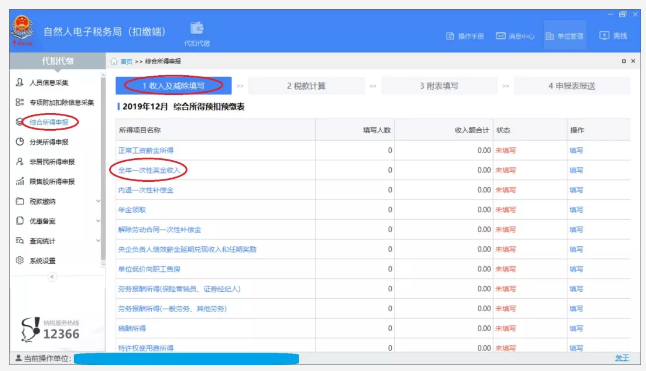Click the 2019年12月 综合所得预扣预缴表 heading
The width and height of the screenshot is (646, 371).
click(x=183, y=107)
